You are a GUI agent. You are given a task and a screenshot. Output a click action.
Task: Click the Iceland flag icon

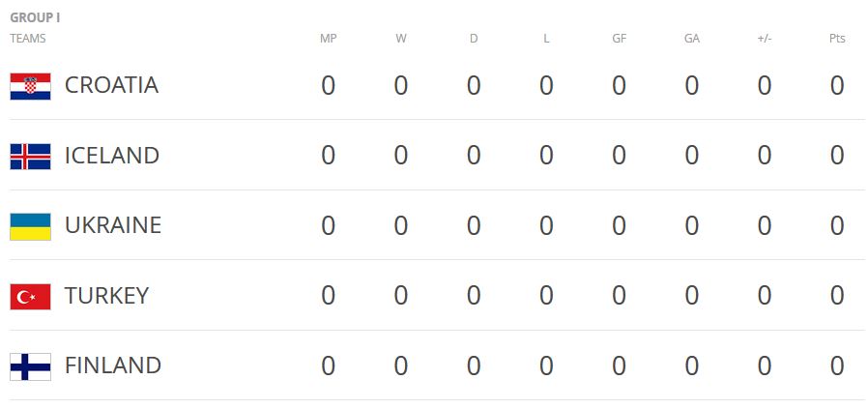coord(30,157)
